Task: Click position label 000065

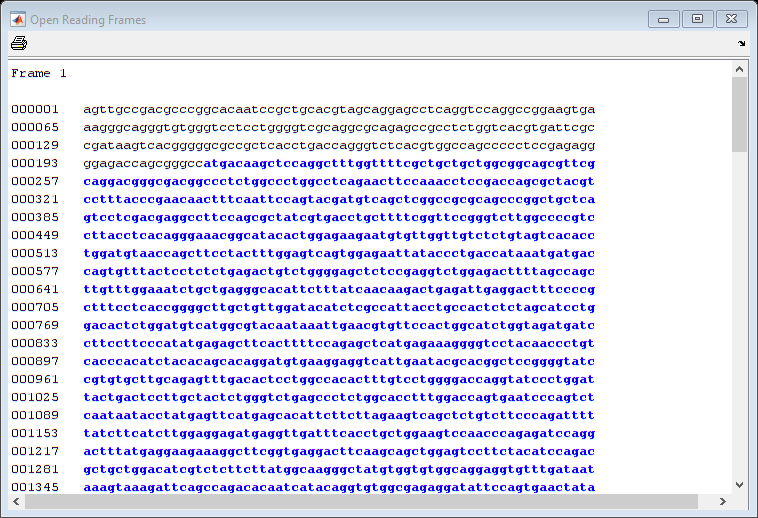Action: pyautogui.click(x=35, y=127)
